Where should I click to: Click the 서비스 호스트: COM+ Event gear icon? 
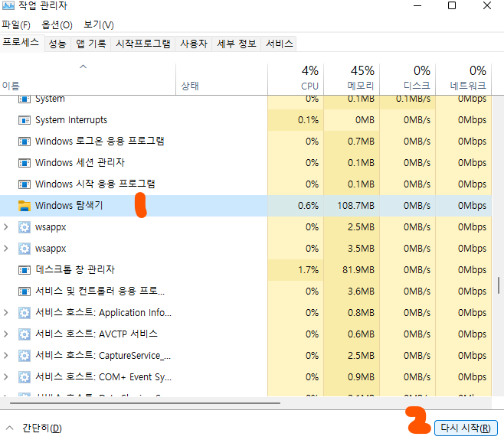25,377
